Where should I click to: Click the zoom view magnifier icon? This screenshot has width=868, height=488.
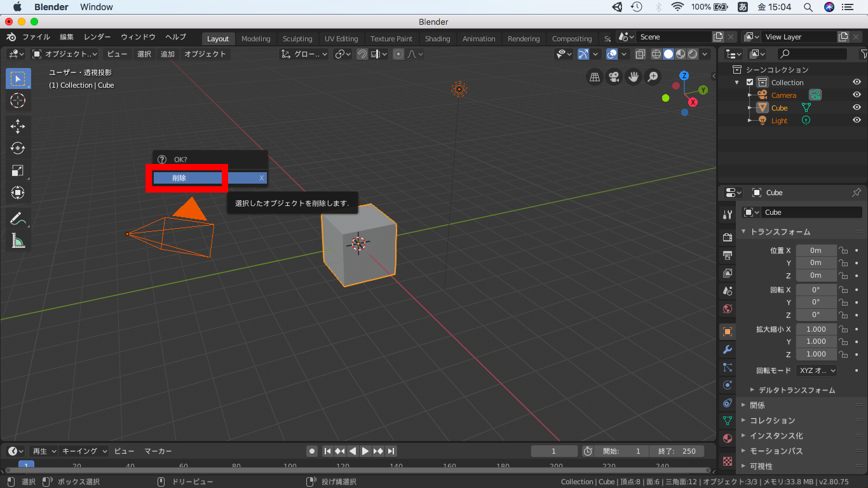[653, 77]
